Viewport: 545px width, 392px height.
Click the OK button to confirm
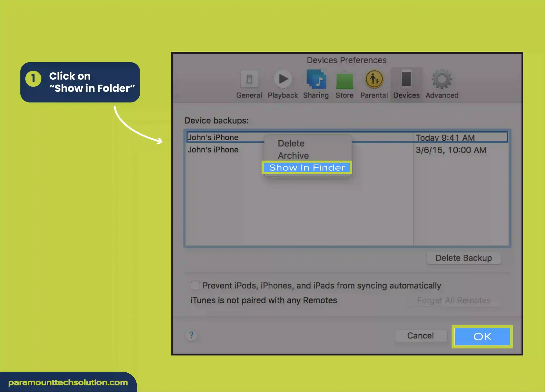(482, 335)
